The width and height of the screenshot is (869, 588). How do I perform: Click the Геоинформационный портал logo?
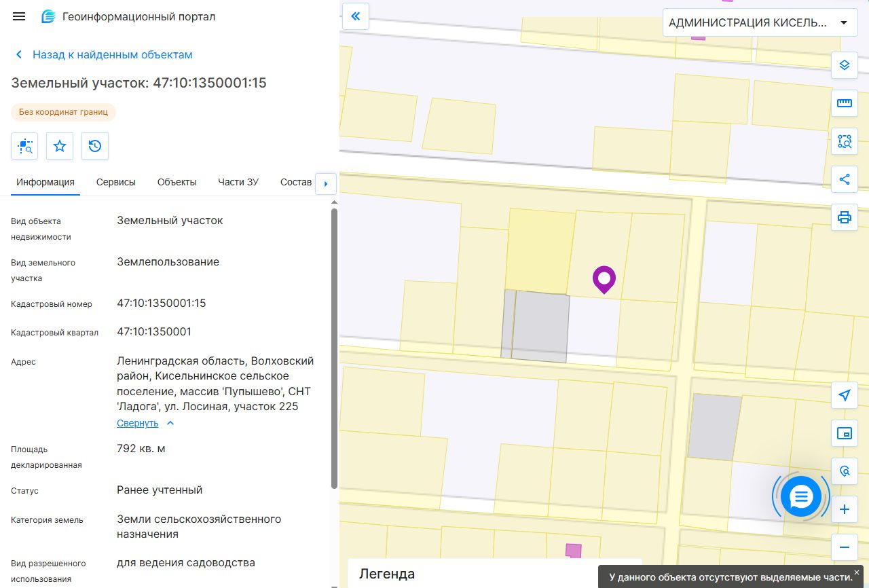pyautogui.click(x=49, y=16)
